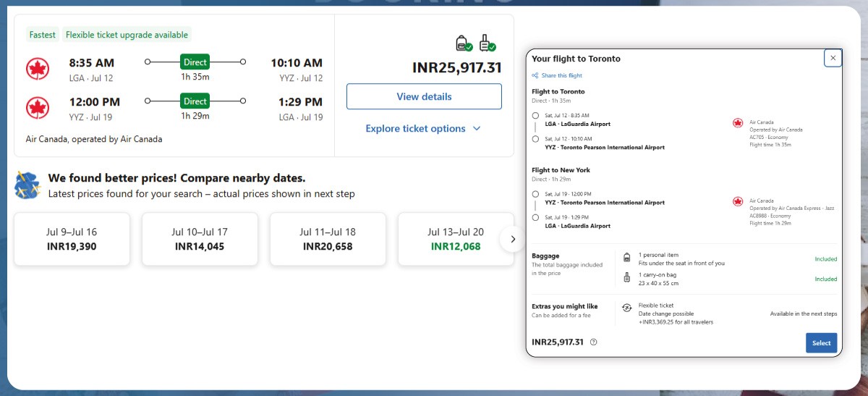Click the carry-on luggage icon above the price
The image size is (868, 396).
click(x=487, y=43)
